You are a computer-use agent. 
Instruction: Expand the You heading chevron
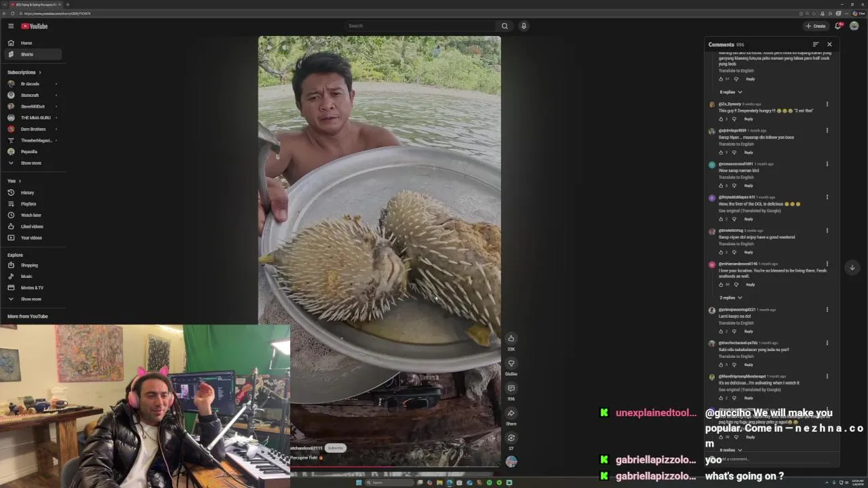(20, 181)
